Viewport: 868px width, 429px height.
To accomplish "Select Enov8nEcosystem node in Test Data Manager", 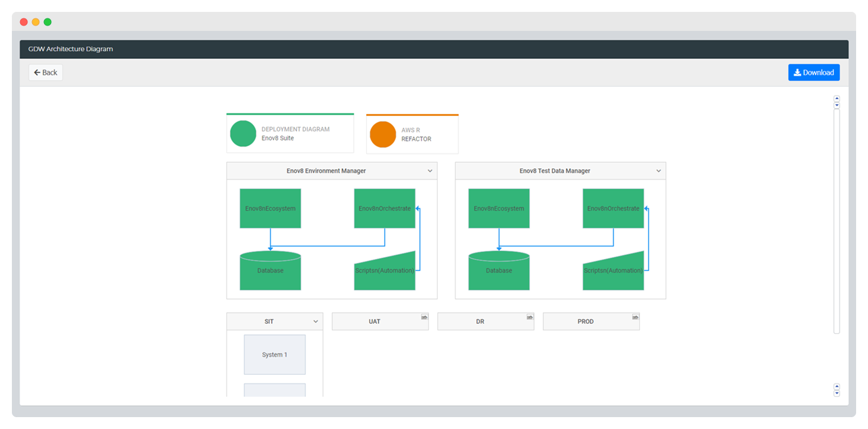I will coord(499,209).
